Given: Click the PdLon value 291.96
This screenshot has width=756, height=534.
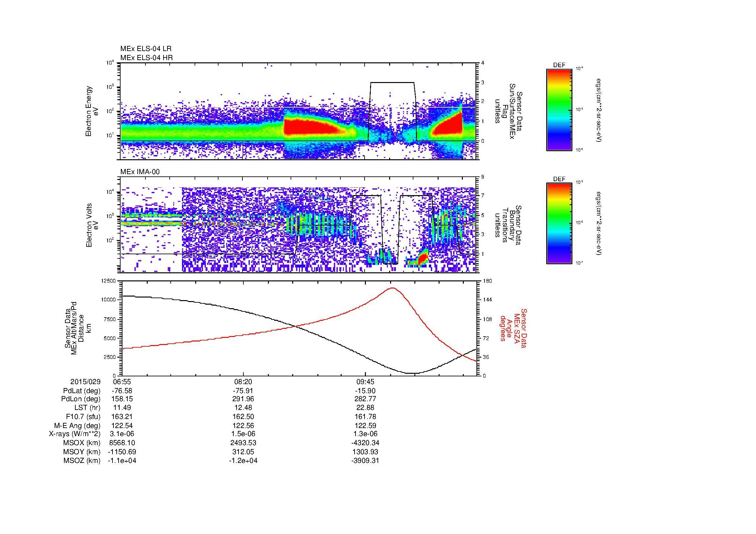Looking at the screenshot, I should point(243,399).
